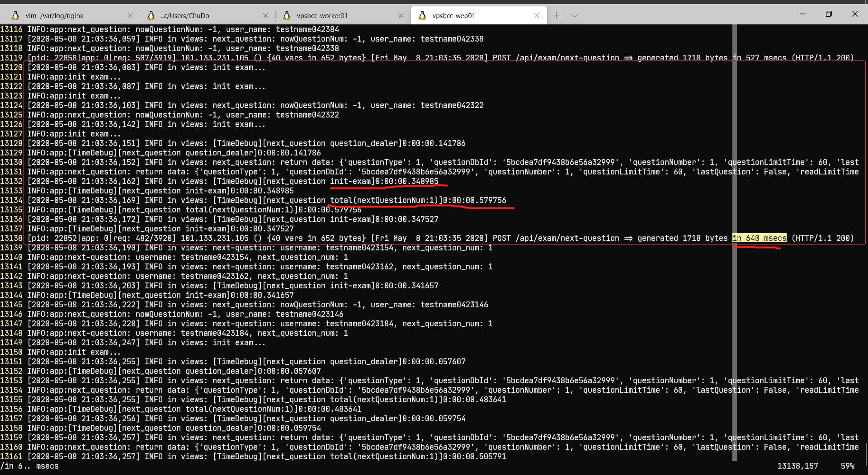Click timestamp '[2020-05-08 21:03:36,083]' on line 13120
Image resolution: width=868 pixels, height=475 pixels.
(x=84, y=67)
